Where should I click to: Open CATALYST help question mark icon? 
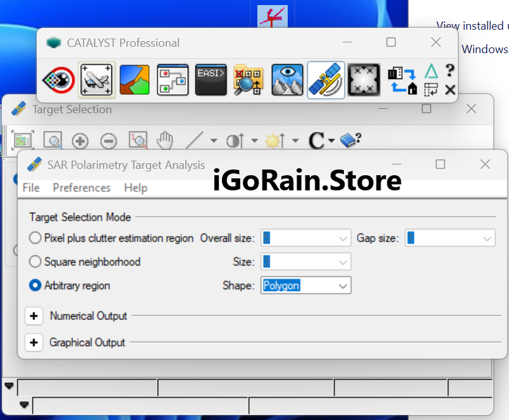[450, 70]
